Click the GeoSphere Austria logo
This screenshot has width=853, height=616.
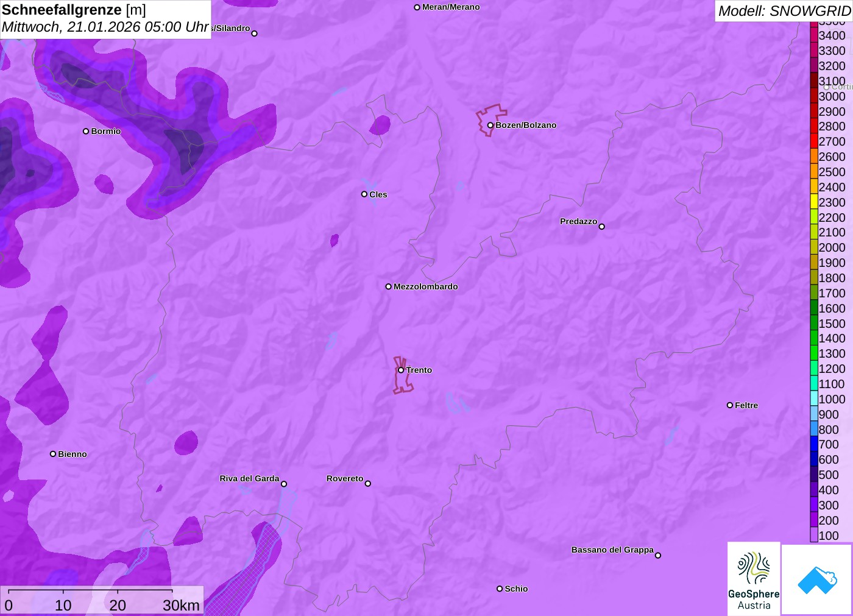[754, 578]
